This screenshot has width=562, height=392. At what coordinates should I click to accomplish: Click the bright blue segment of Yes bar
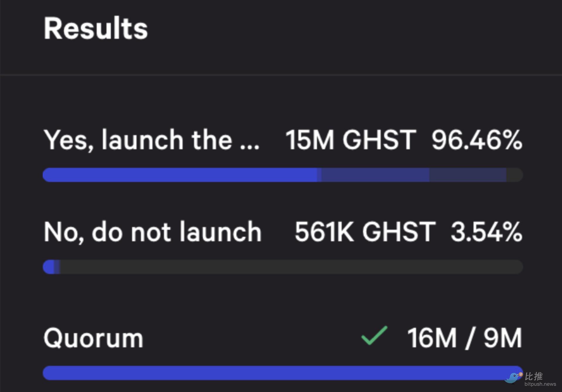tap(180, 175)
